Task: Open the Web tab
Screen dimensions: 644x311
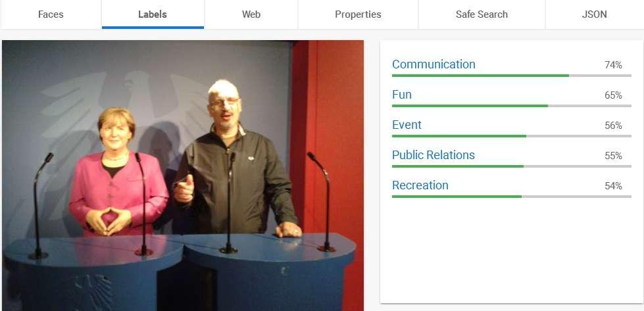Action: tap(251, 14)
